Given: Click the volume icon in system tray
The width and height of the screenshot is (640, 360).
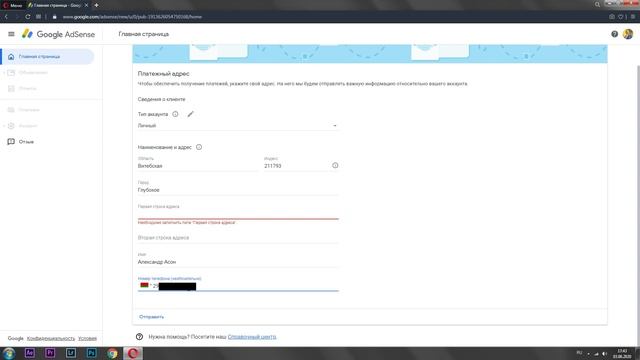Looking at the screenshot, I should point(604,353).
